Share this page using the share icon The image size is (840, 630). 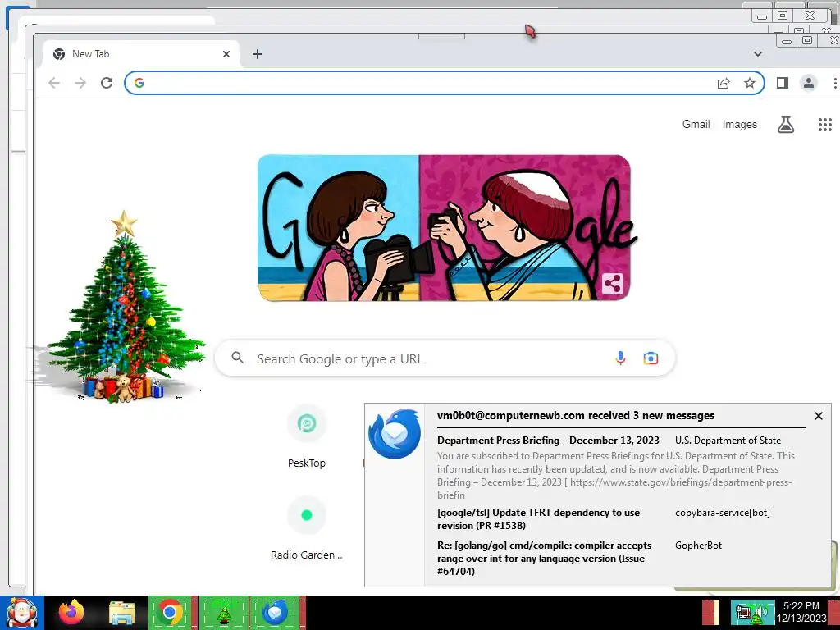click(x=724, y=83)
